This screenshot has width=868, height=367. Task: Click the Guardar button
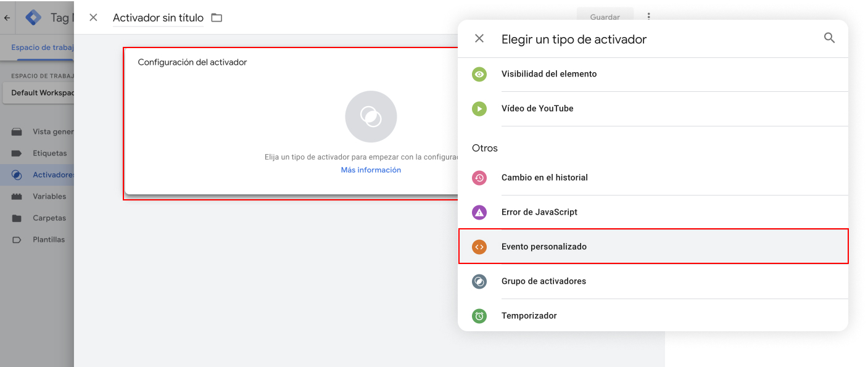coord(605,17)
